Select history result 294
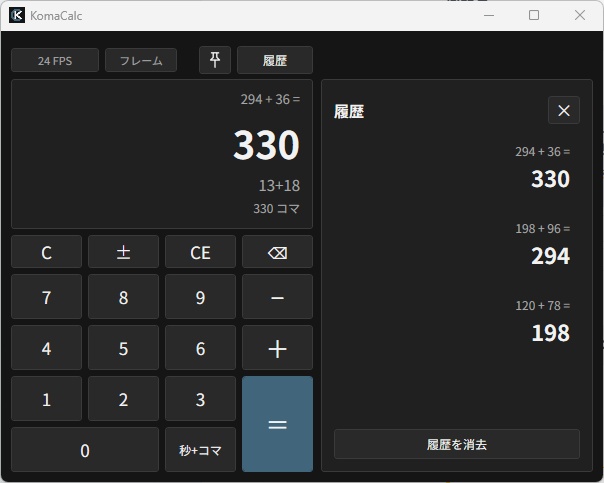This screenshot has height=483, width=604. point(550,256)
